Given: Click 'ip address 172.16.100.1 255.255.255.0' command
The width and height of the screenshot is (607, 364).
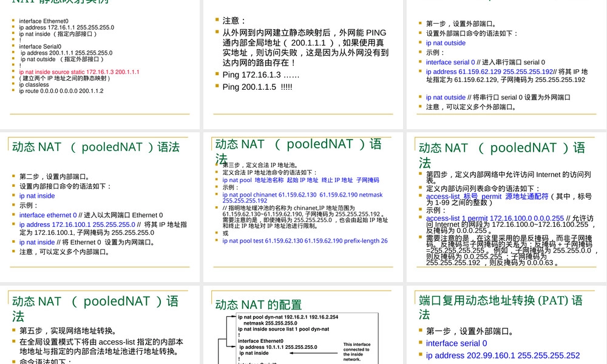Looking at the screenshot, I should pyautogui.click(x=78, y=224).
